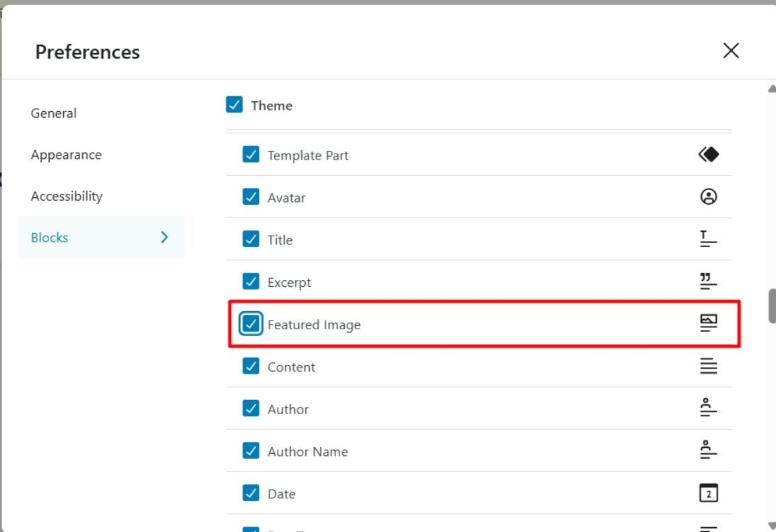Uncheck the Date block checkbox
This screenshot has height=532, width=776.
[251, 493]
